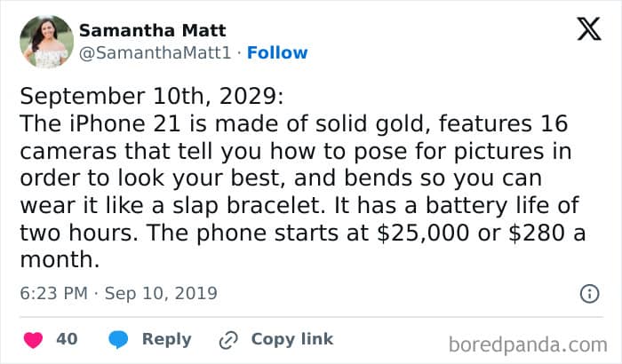622x364 pixels.
Task: Click the 40 likes count
Action: click(x=67, y=339)
